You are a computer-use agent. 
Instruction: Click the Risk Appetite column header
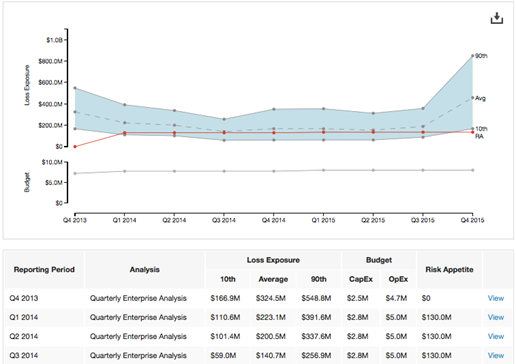click(x=449, y=269)
